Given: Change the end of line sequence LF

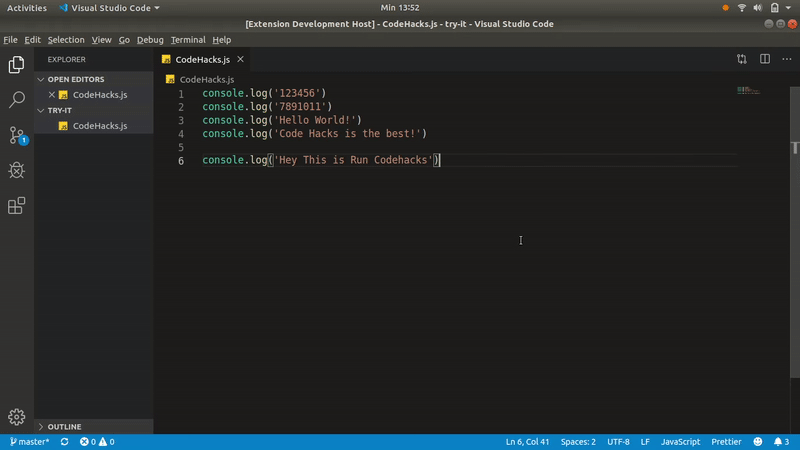Looking at the screenshot, I should coord(645,442).
